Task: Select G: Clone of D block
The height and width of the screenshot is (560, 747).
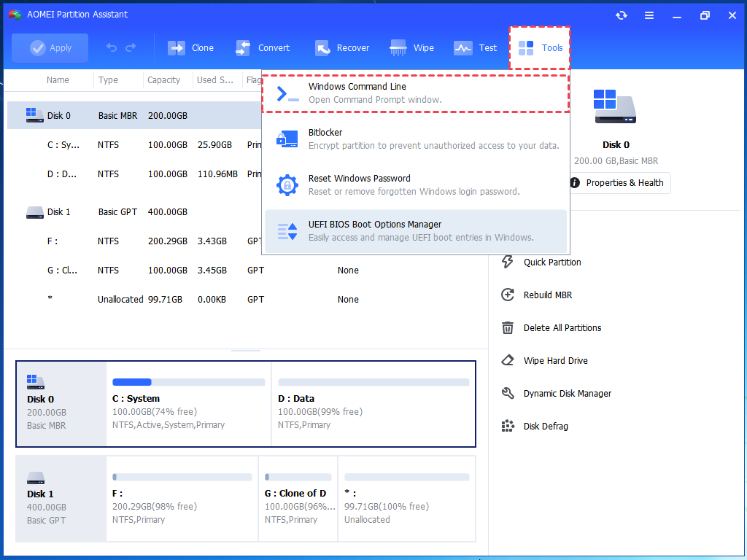Action: pos(298,499)
